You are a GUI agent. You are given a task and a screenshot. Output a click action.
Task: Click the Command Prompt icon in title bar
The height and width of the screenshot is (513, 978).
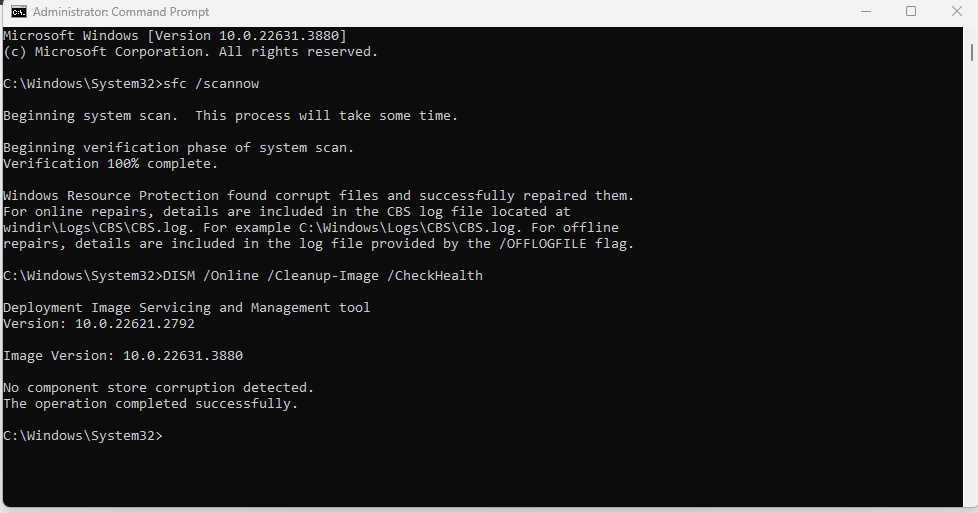[19, 12]
